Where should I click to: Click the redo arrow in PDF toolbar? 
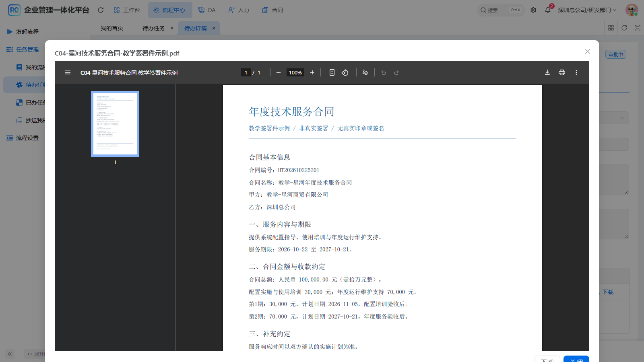[x=396, y=73]
